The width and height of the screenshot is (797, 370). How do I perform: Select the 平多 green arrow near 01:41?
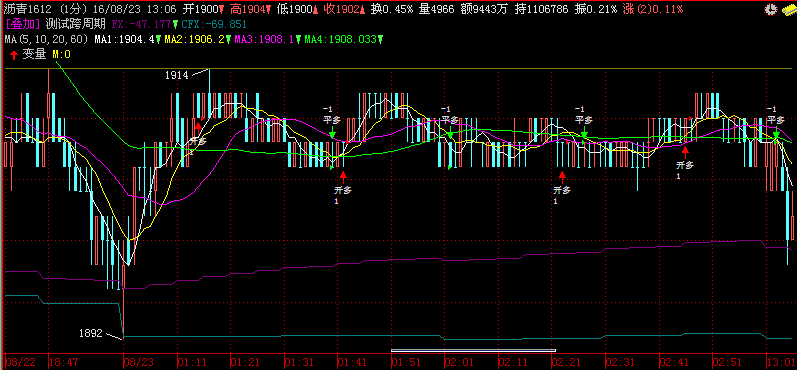pos(332,134)
